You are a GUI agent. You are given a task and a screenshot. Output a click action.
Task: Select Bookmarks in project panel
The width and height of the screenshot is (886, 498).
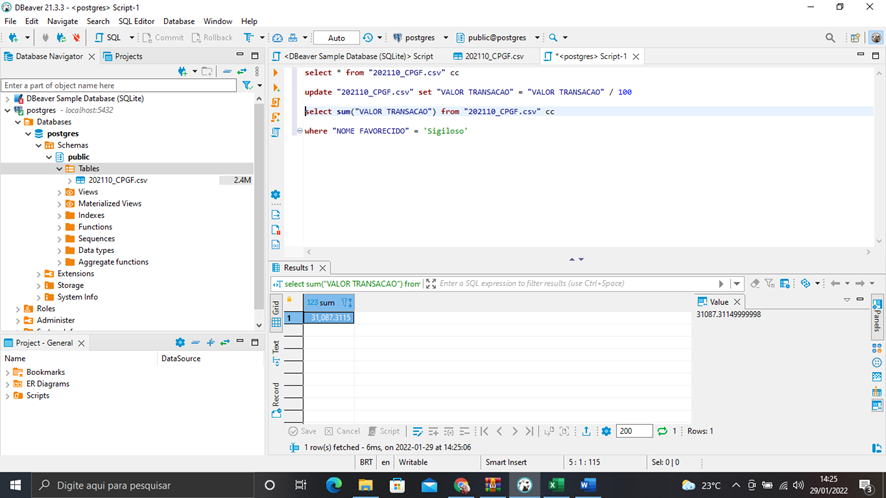[x=45, y=372]
